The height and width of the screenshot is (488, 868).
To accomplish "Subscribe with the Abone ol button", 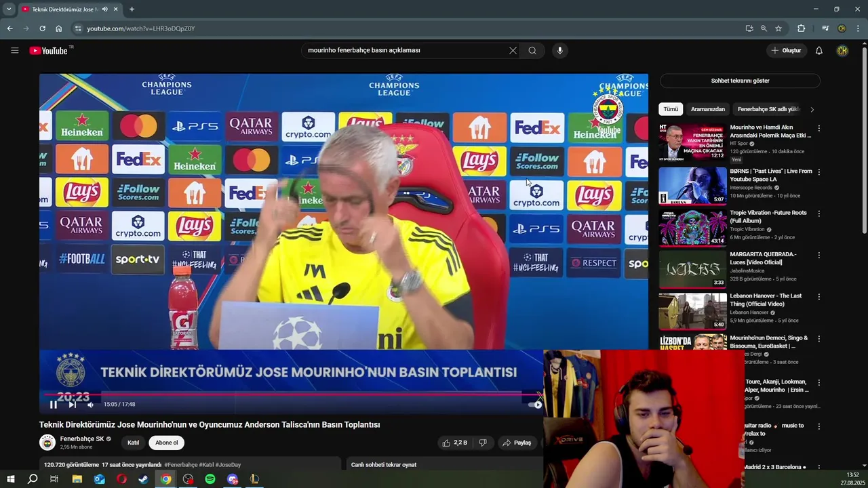I will point(166,443).
